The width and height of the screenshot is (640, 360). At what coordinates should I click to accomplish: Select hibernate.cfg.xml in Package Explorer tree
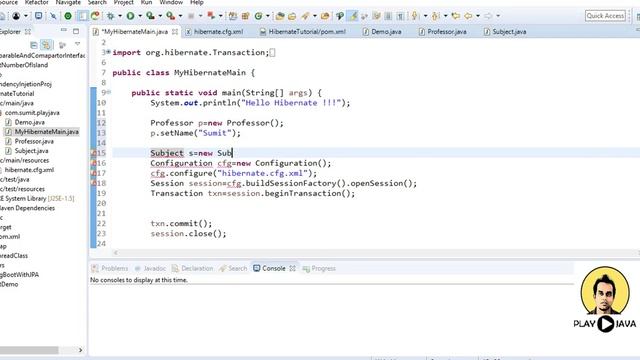[x=29, y=170]
